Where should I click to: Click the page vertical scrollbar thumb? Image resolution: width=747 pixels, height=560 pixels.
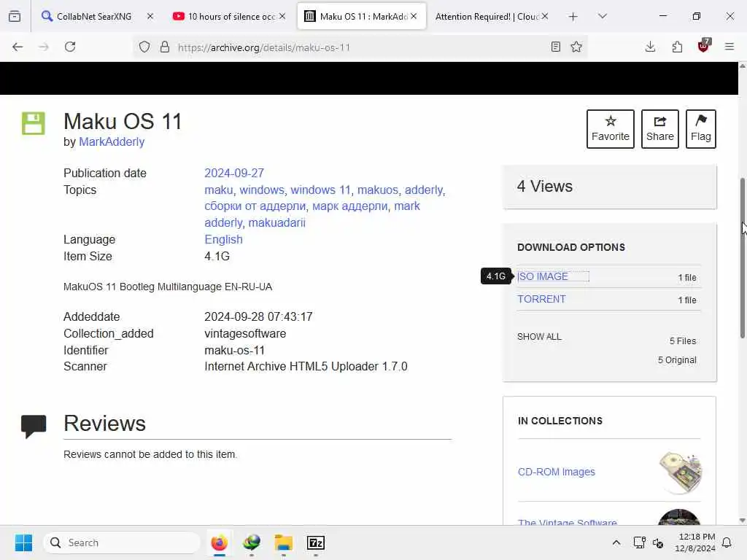742,257
